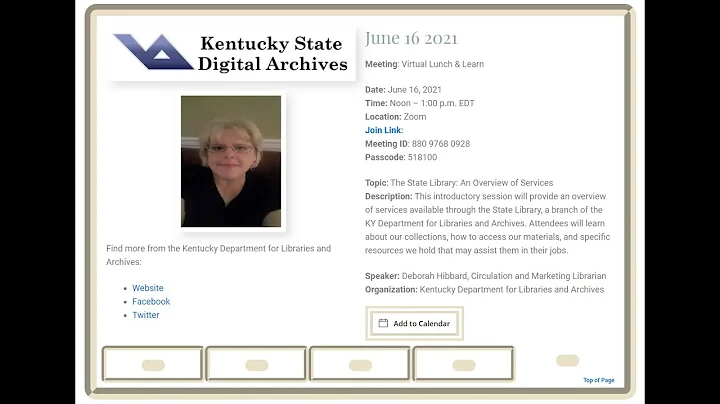Click the standalone oval pill left of Top of Page
Image resolution: width=720 pixels, height=404 pixels.
(x=568, y=360)
